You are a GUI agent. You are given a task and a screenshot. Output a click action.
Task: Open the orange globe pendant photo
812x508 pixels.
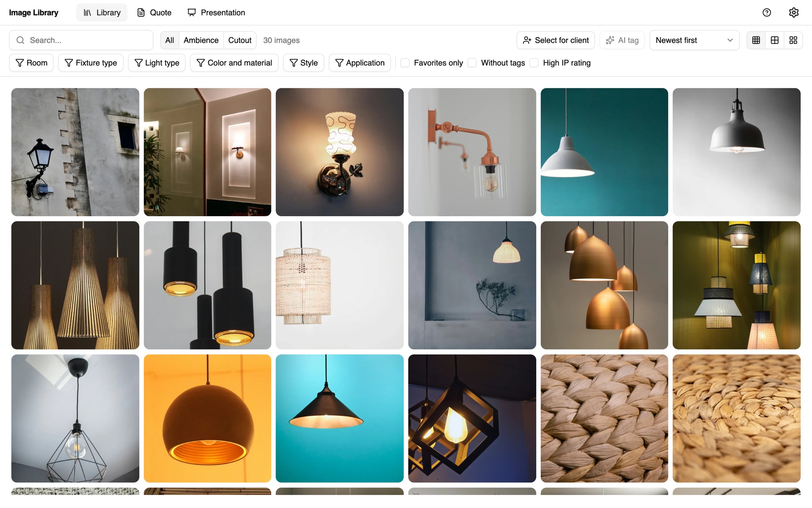click(207, 418)
